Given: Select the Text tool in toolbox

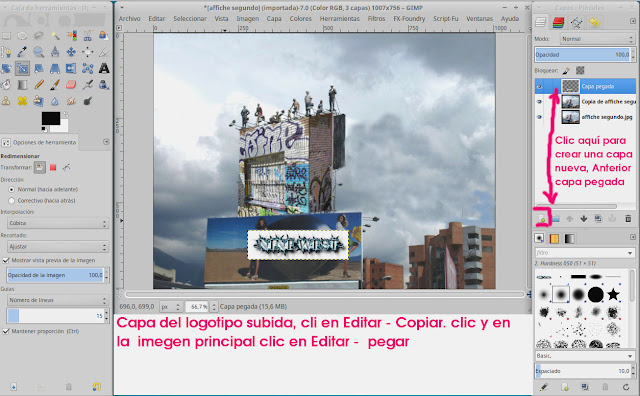Looking at the screenshot, I should point(104,68).
